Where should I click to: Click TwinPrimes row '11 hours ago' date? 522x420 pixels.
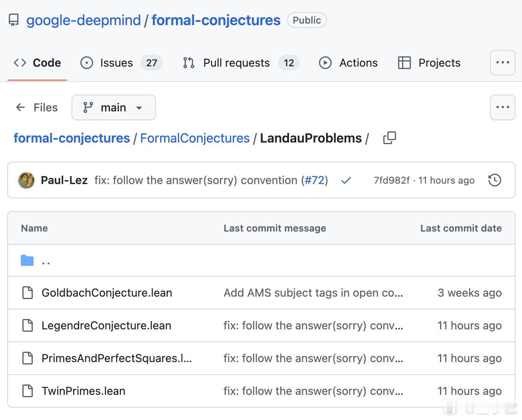[x=470, y=391]
